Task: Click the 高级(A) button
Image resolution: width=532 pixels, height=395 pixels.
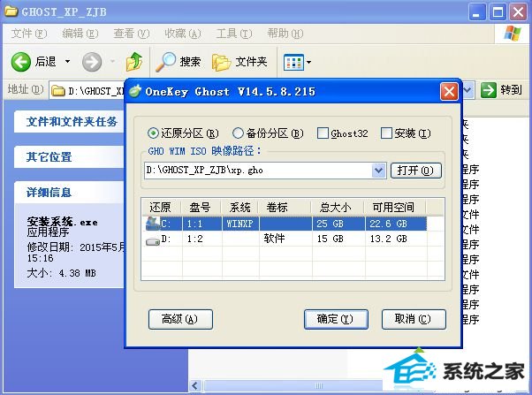Action: click(x=180, y=319)
